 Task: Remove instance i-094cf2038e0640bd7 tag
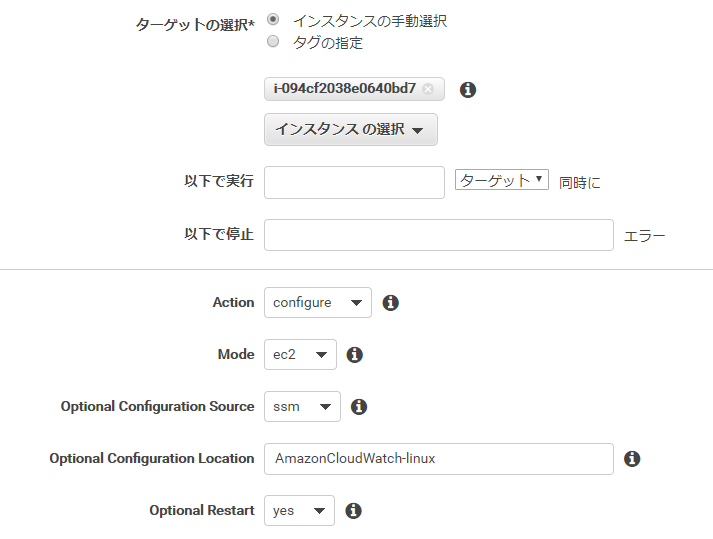tap(427, 89)
